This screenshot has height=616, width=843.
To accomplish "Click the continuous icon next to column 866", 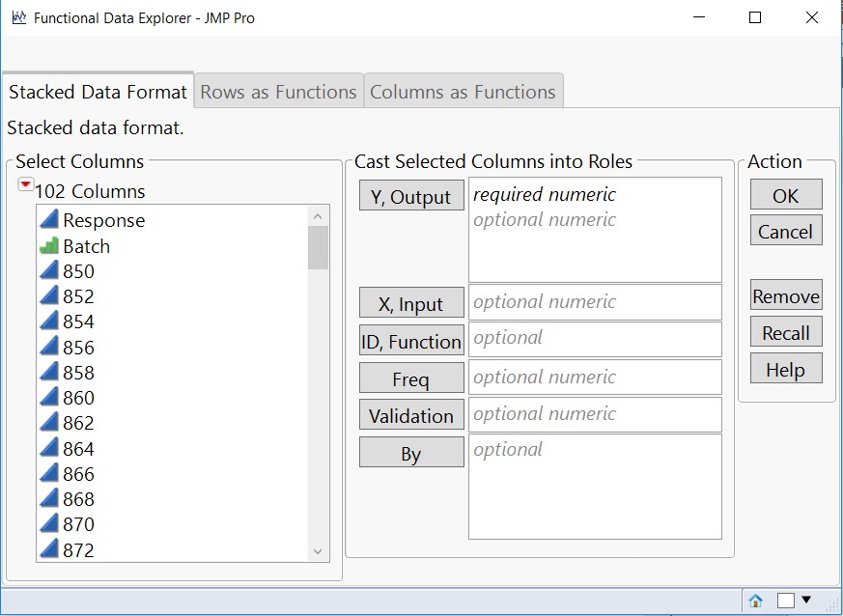I will click(x=49, y=474).
